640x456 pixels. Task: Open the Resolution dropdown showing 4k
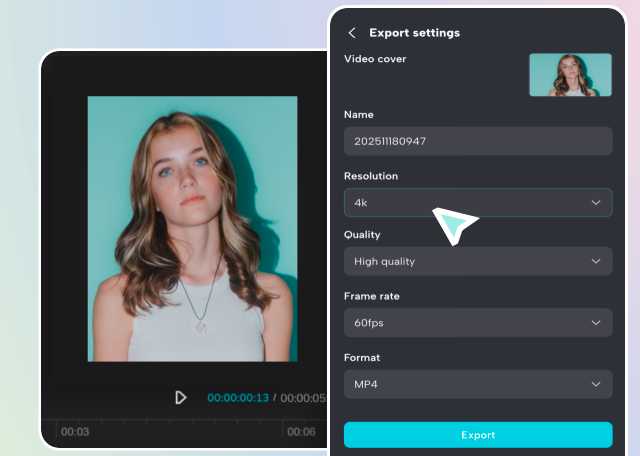click(x=478, y=202)
